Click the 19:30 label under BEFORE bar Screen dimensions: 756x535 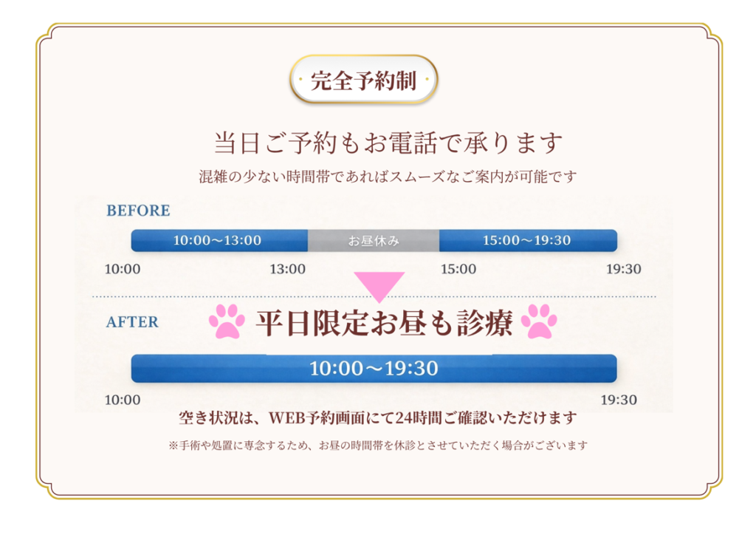623,269
